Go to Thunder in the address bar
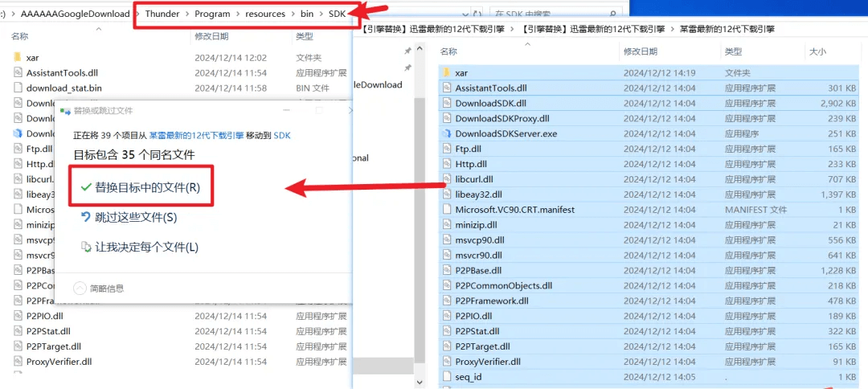This screenshot has width=868, height=389. [x=162, y=14]
